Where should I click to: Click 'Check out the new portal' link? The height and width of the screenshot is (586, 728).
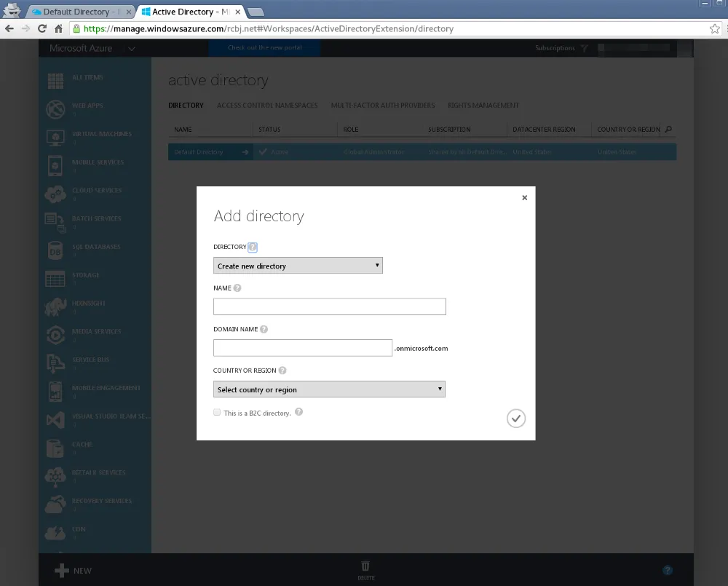pyautogui.click(x=265, y=48)
